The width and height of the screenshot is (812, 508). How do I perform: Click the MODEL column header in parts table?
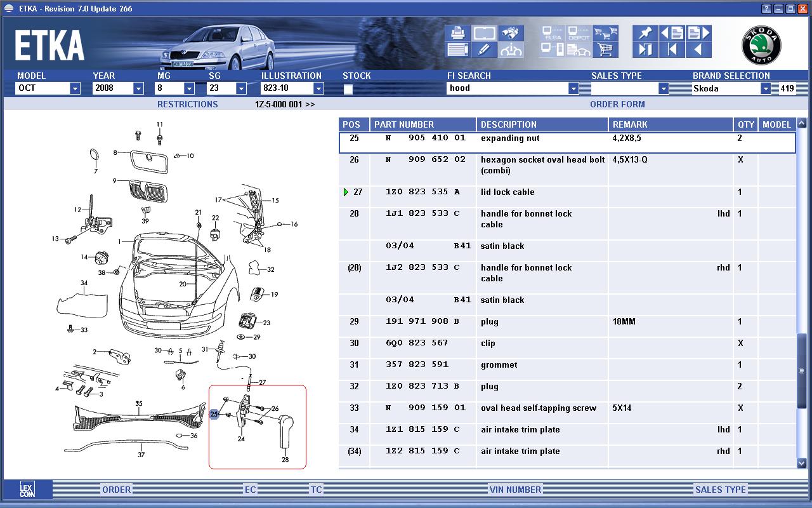point(776,124)
